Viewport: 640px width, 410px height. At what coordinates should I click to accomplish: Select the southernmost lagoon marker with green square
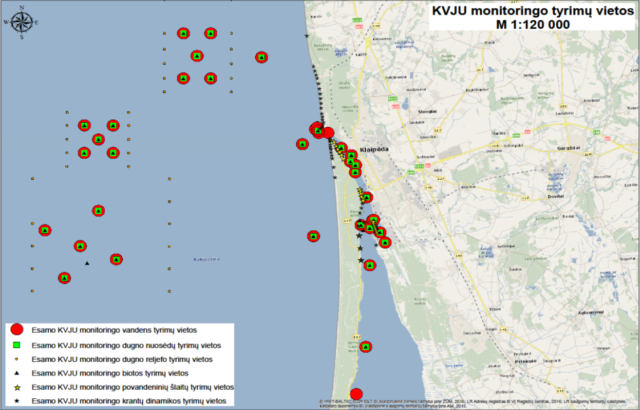click(x=366, y=347)
